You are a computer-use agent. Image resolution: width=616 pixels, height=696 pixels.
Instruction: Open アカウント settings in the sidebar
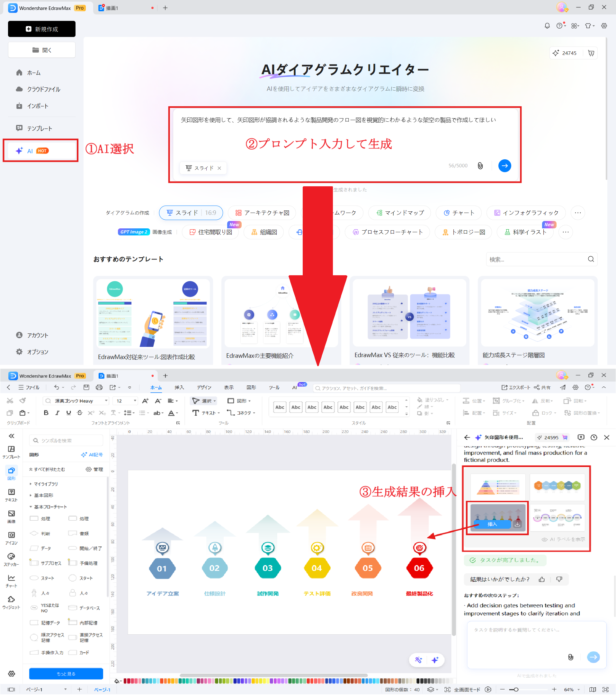pyautogui.click(x=32, y=335)
